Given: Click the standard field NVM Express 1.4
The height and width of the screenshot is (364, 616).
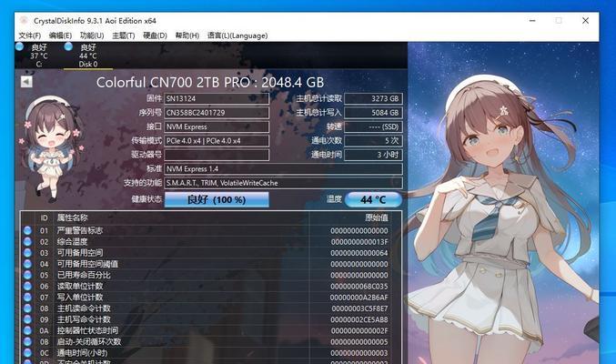Looking at the screenshot, I should tap(283, 169).
